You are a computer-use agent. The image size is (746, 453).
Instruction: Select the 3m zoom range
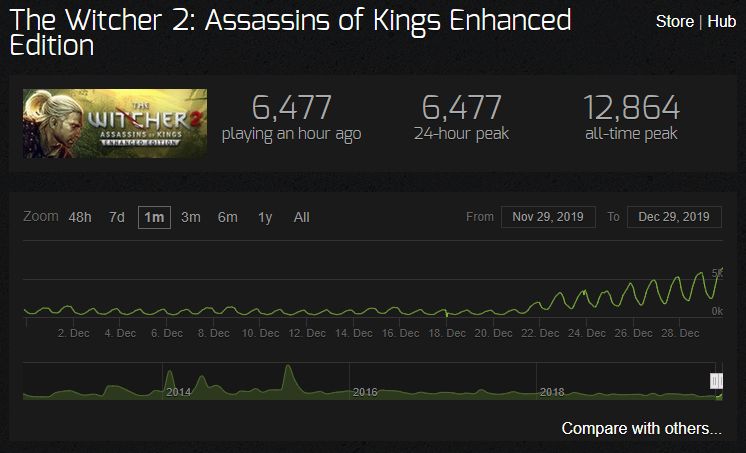point(190,217)
